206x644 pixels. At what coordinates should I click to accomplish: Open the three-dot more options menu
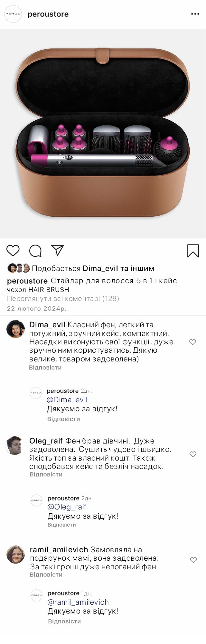pos(195,14)
